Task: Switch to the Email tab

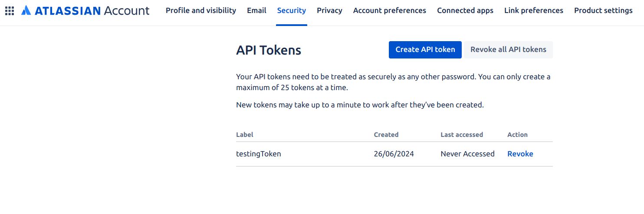Action: click(x=256, y=10)
